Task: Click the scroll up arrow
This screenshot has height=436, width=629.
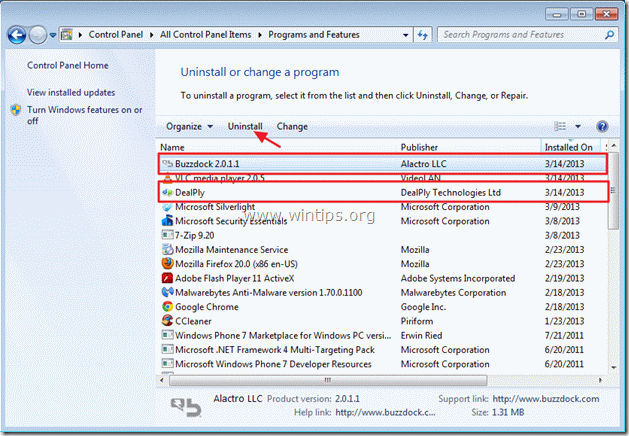Action: 613,146
